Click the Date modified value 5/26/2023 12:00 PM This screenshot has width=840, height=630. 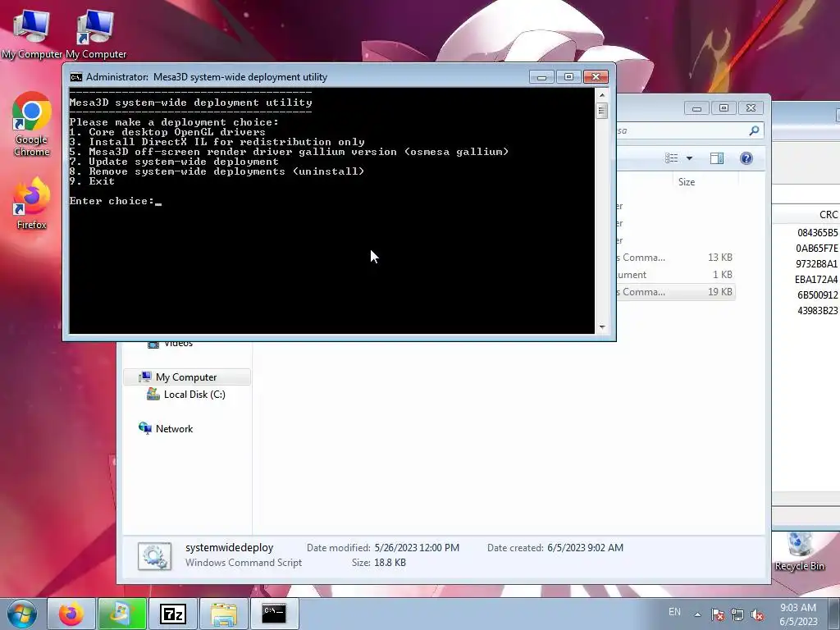point(417,548)
